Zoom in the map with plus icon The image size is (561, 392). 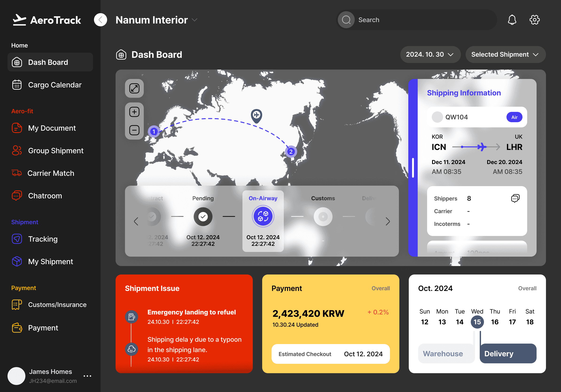point(134,112)
